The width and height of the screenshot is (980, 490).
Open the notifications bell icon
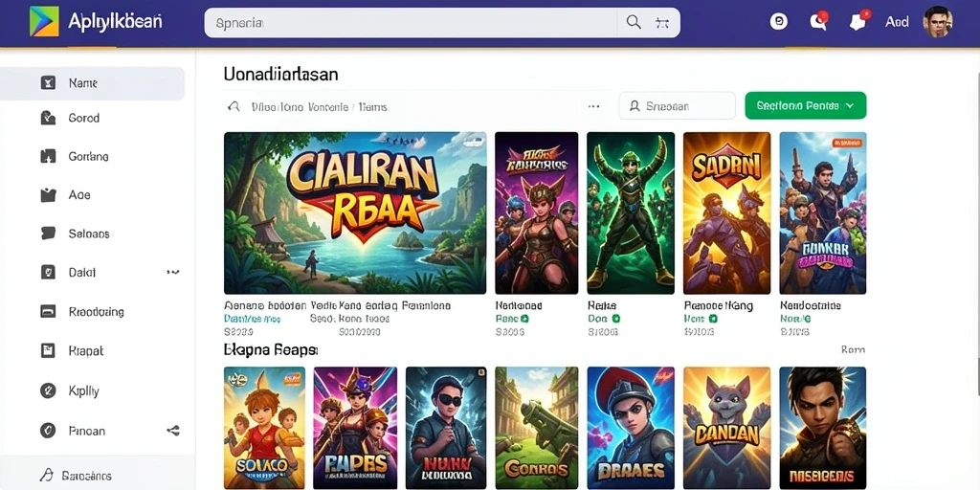click(858, 21)
